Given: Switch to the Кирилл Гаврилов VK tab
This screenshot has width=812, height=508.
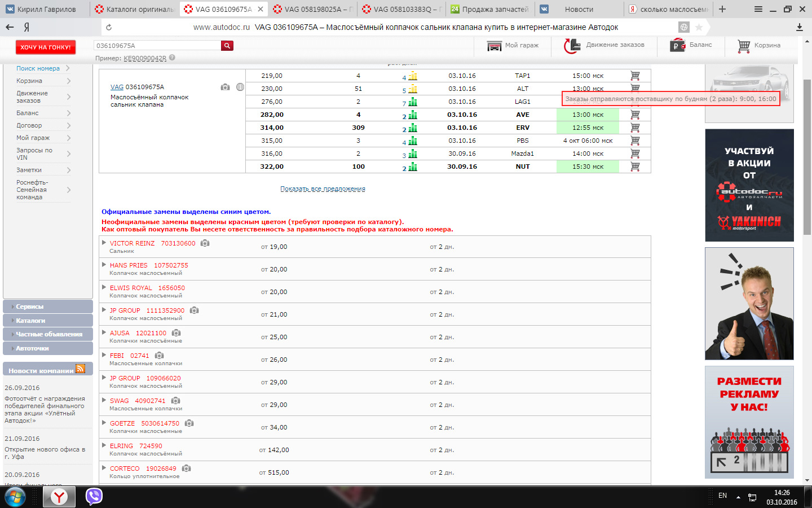Looking at the screenshot, I should (x=45, y=9).
